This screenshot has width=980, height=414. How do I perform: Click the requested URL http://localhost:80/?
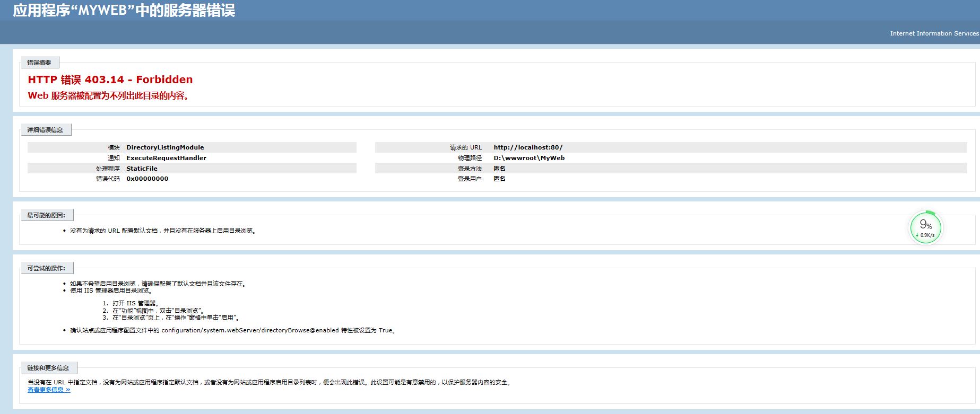pyautogui.click(x=527, y=147)
